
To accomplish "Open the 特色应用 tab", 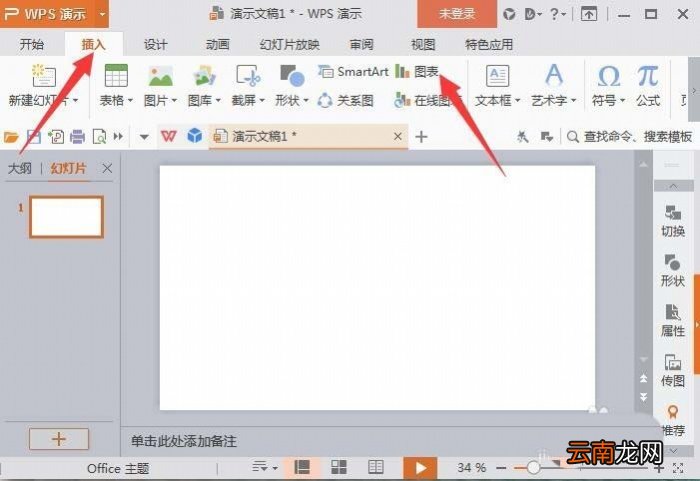I will pos(489,44).
